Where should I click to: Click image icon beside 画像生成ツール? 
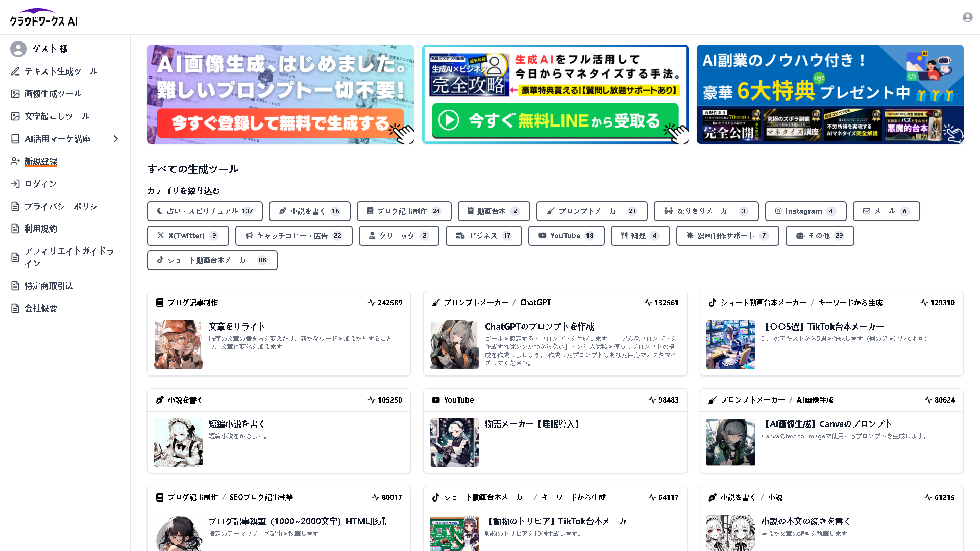(15, 94)
